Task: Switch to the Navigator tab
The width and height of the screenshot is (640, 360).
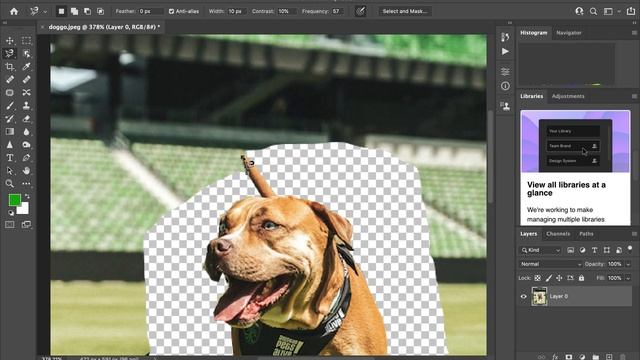Action: (569, 33)
